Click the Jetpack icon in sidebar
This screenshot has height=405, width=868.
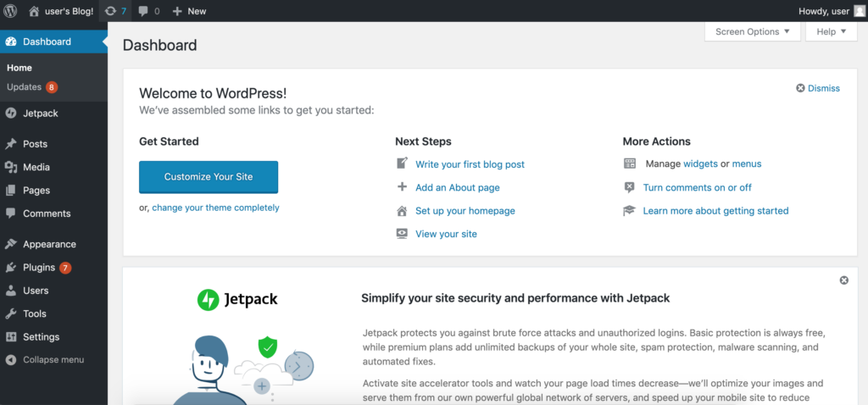point(10,114)
